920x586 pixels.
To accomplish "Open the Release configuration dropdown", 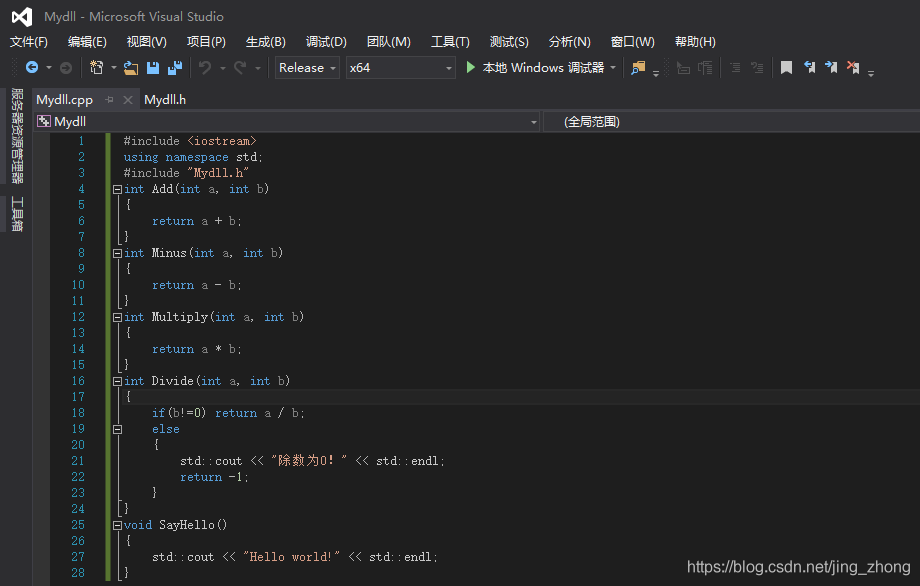I will pos(307,68).
